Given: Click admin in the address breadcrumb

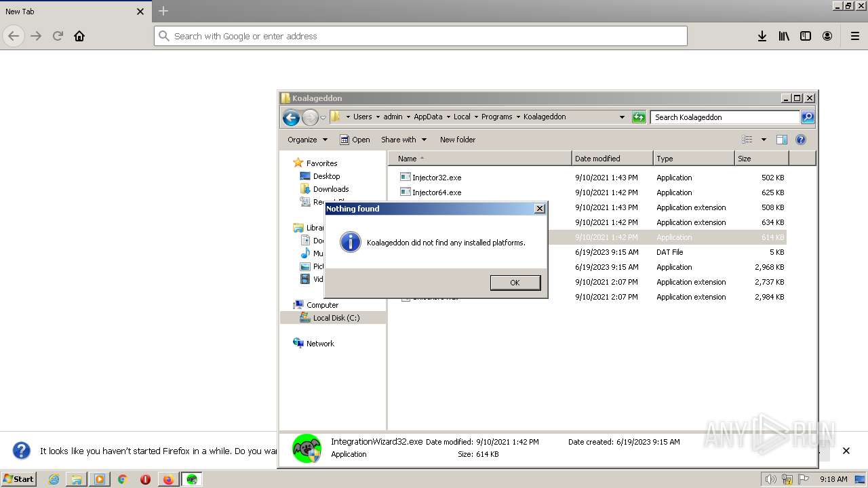Looking at the screenshot, I should (x=393, y=117).
